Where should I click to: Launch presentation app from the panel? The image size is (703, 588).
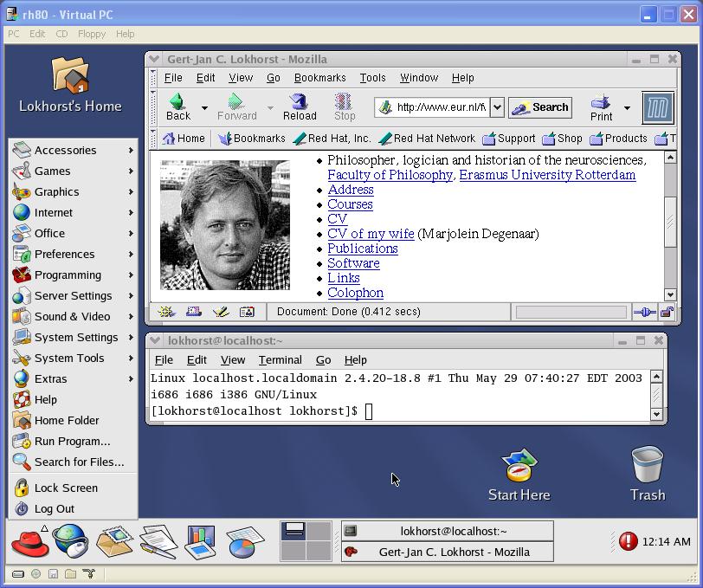(201, 542)
